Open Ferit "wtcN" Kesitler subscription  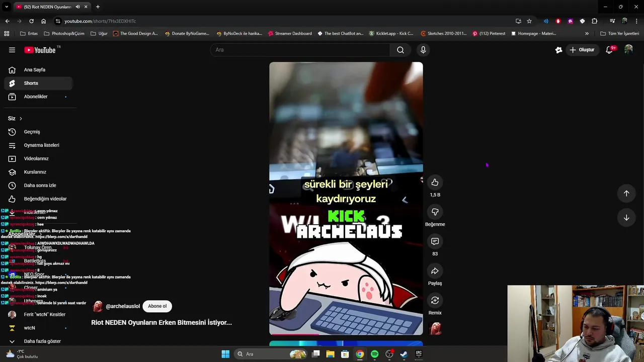click(x=38, y=315)
